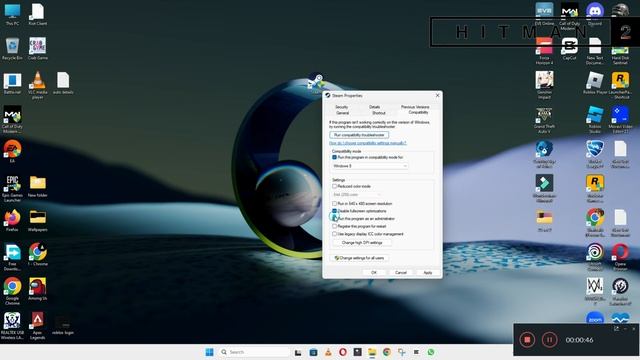Select the Riot Client shortcut
This screenshot has width=640, height=360.
[x=38, y=15]
